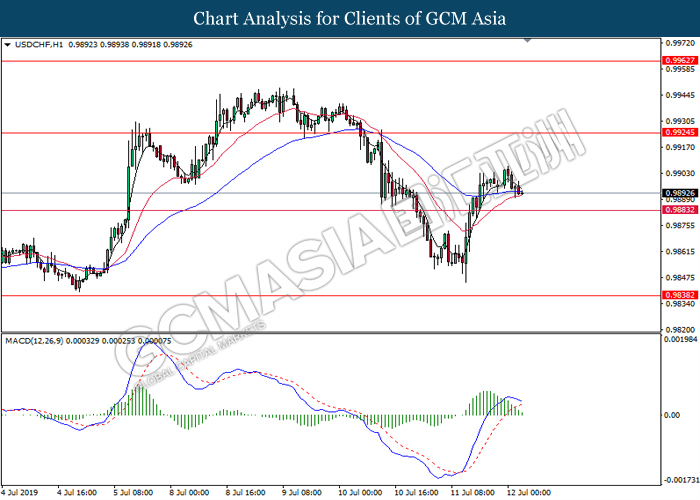Image resolution: width=700 pixels, height=500 pixels.
Task: Click the chart title 'Chart Analysis for Clients of GCM Asia'
Action: pos(350,18)
